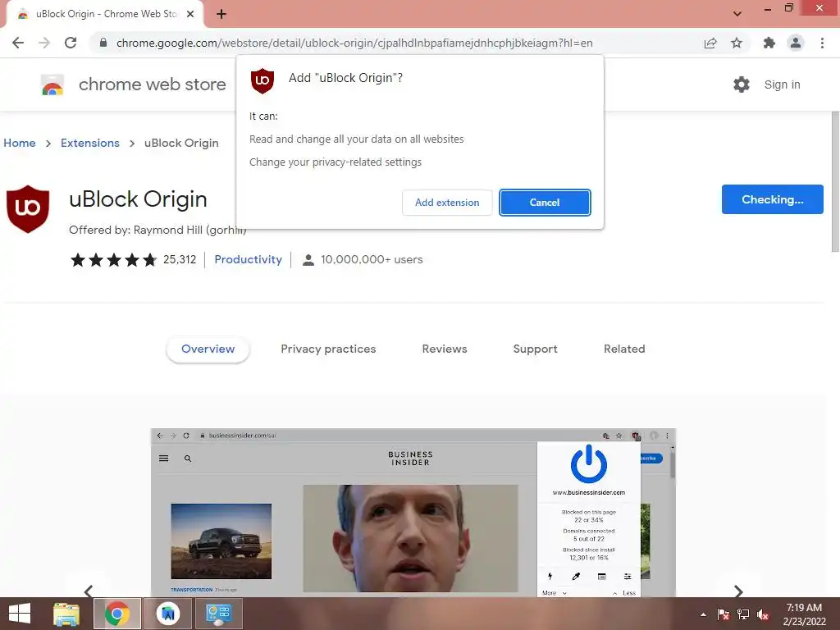Click the users person icon
840x630 pixels.
click(308, 260)
